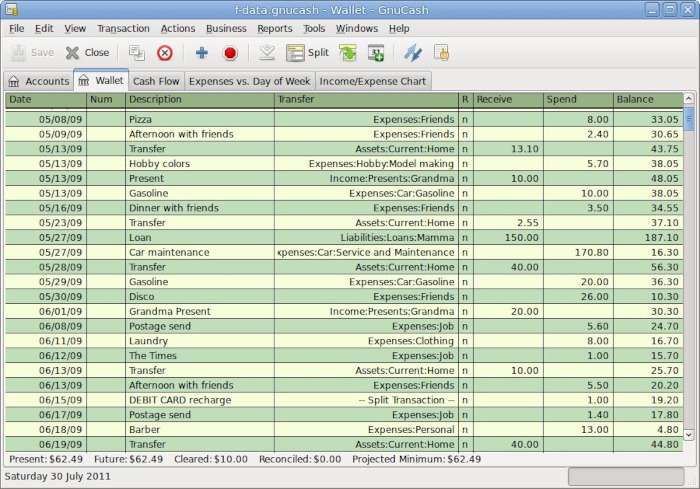Viewport: 700px width, 489px height.
Task: Click the scrollbar up arrow
Action: point(689,98)
